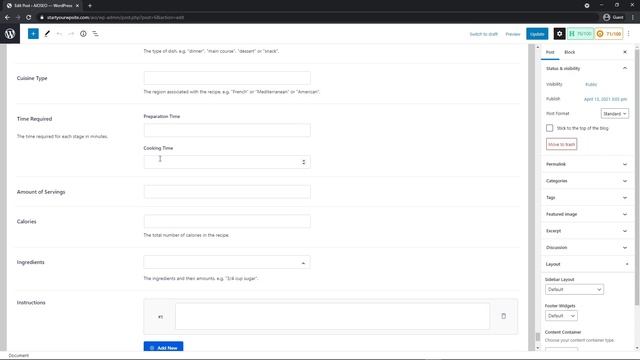The image size is (640, 360).
Task: Switch to the Post tab
Action: (550, 52)
